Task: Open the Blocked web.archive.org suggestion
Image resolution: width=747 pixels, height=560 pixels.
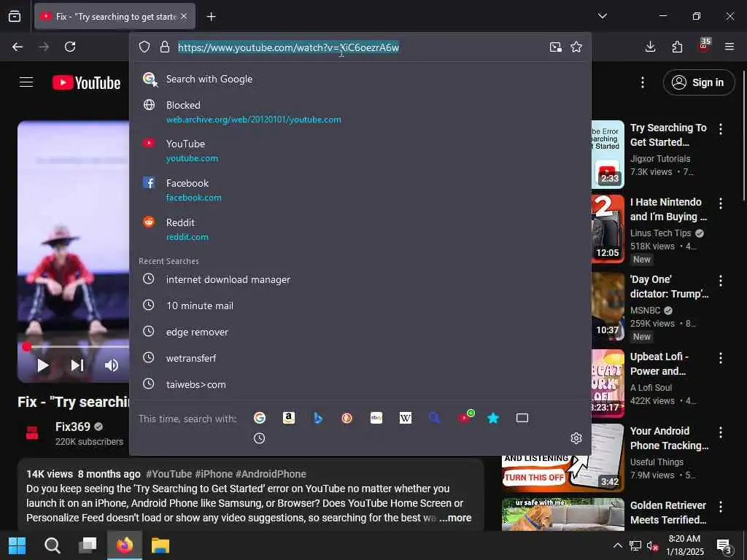Action: tap(360, 112)
